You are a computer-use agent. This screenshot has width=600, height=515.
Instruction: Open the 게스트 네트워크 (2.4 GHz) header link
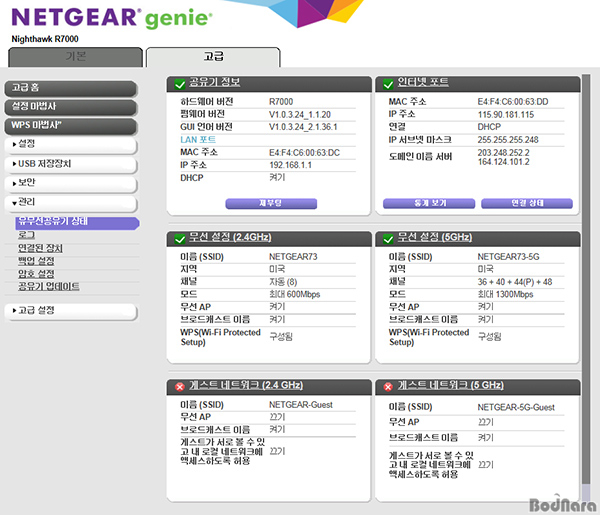(246, 385)
